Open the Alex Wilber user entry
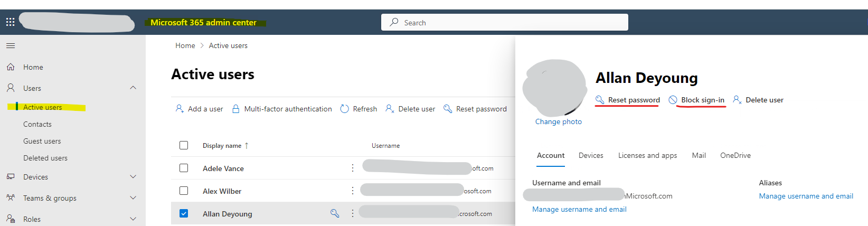The height and width of the screenshot is (226, 868). click(x=222, y=191)
